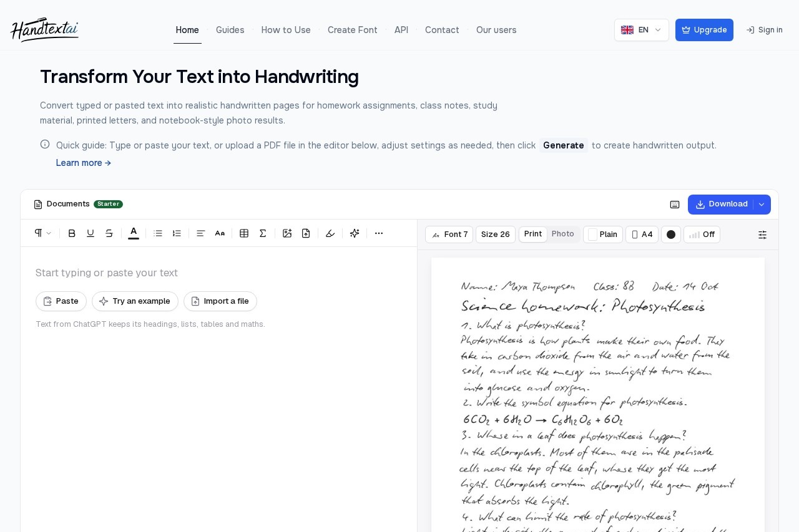Toggle bold formatting in the editor
Viewport: 799px width, 532px height.
72,233
